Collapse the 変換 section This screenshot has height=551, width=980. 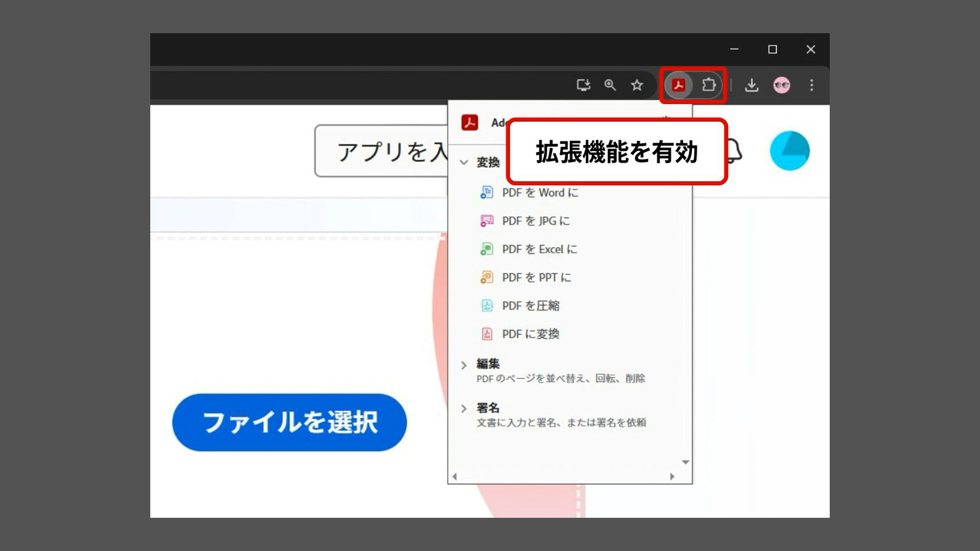[464, 162]
